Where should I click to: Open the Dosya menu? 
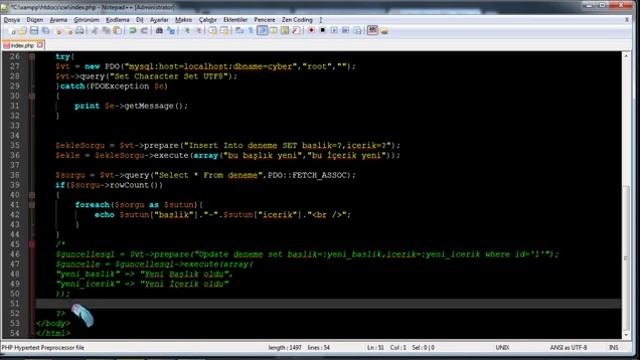[x=11, y=20]
